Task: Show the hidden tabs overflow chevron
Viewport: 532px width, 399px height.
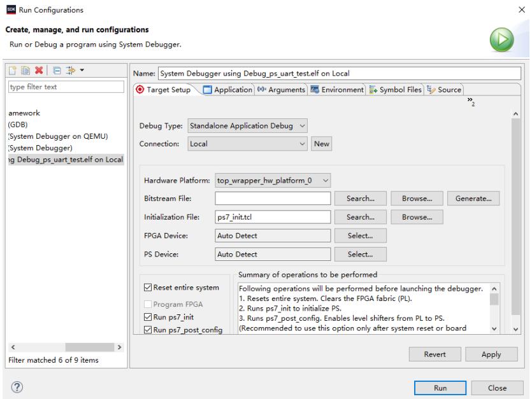Action: coord(470,101)
